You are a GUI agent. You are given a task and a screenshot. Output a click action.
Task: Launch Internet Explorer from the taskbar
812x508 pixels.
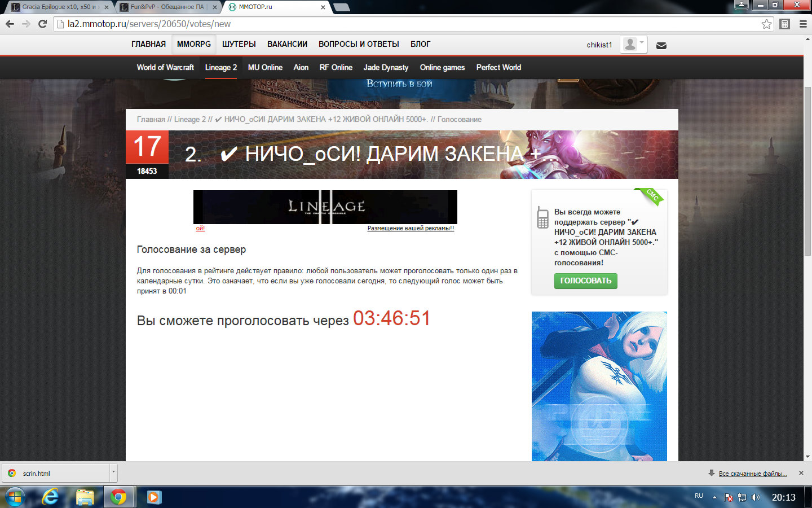(51, 497)
